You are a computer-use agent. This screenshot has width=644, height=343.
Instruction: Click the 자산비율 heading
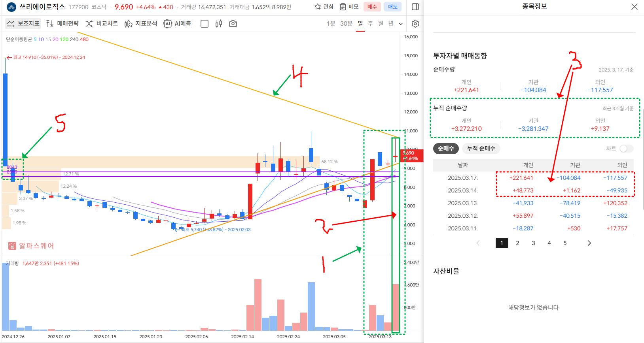[x=446, y=271]
